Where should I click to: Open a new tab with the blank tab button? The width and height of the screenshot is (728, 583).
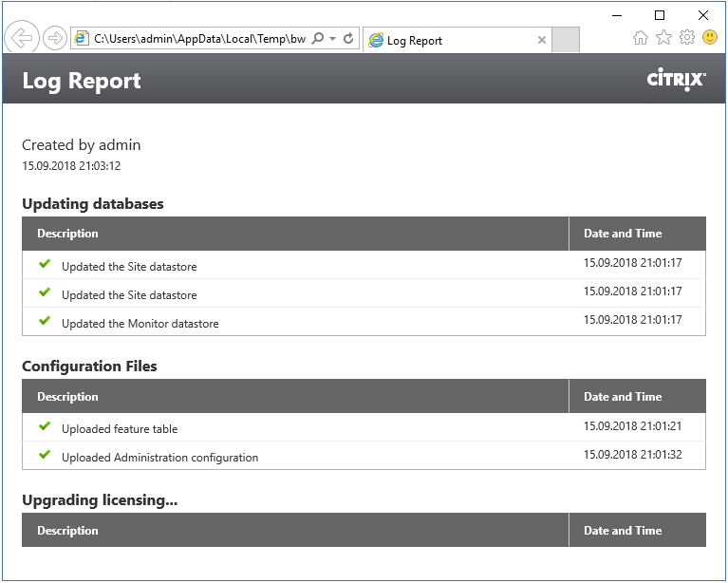click(566, 40)
